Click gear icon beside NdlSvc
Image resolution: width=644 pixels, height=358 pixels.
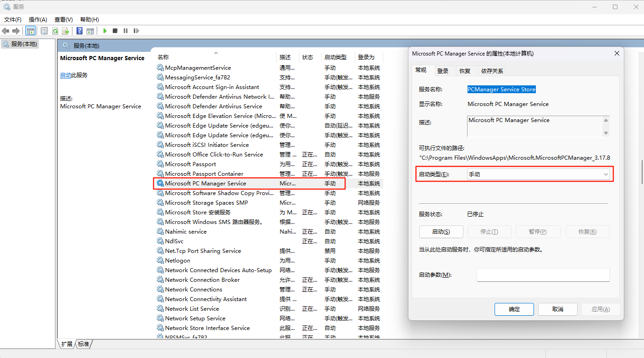pos(160,241)
